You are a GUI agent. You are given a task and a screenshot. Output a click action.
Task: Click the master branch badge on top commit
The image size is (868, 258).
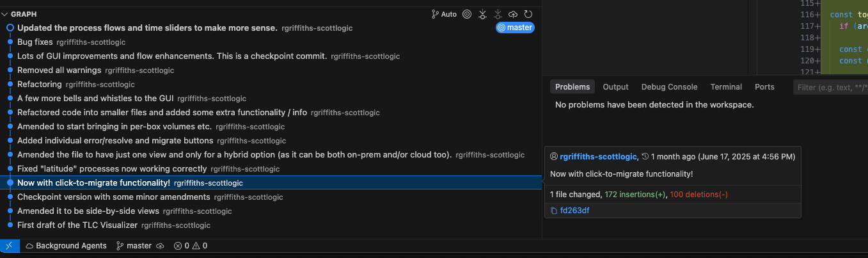515,28
